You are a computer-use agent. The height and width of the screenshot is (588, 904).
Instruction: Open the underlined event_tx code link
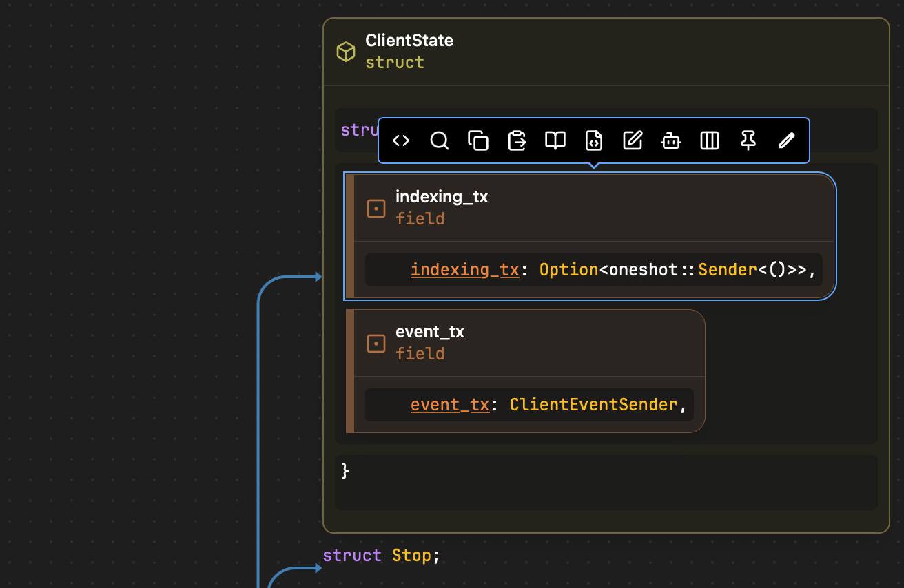tap(450, 405)
